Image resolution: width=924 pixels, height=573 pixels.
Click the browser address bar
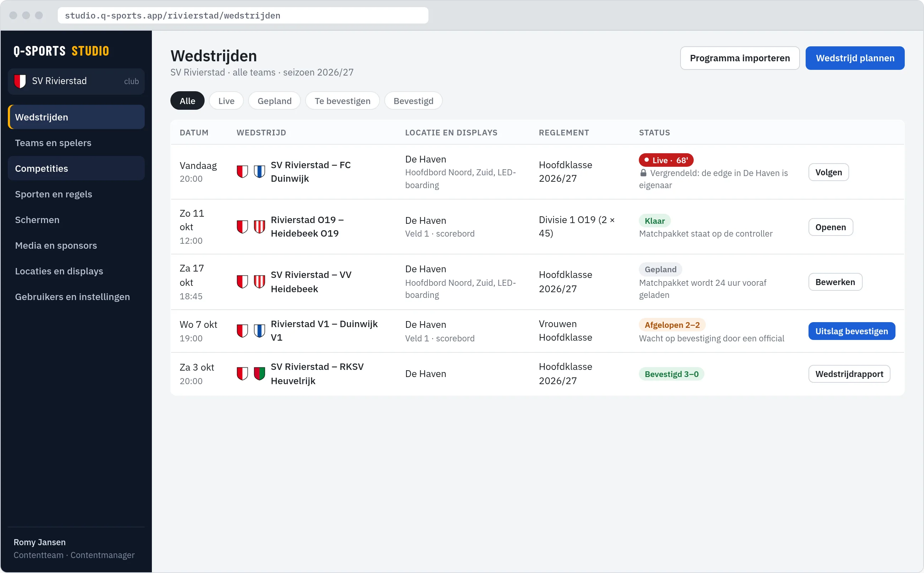(243, 16)
